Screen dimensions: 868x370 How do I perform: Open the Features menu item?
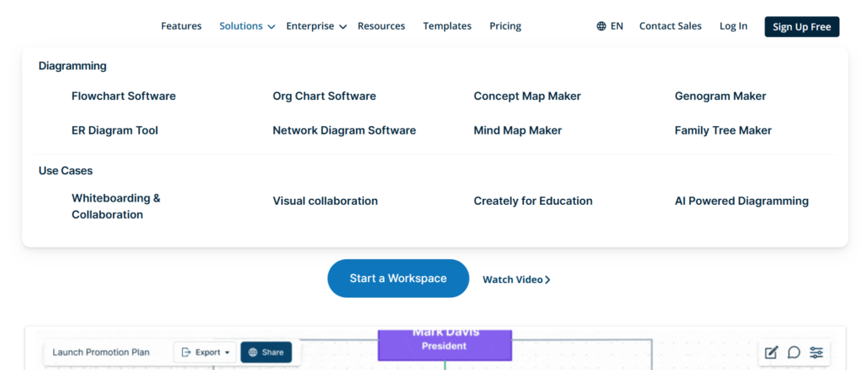[181, 26]
